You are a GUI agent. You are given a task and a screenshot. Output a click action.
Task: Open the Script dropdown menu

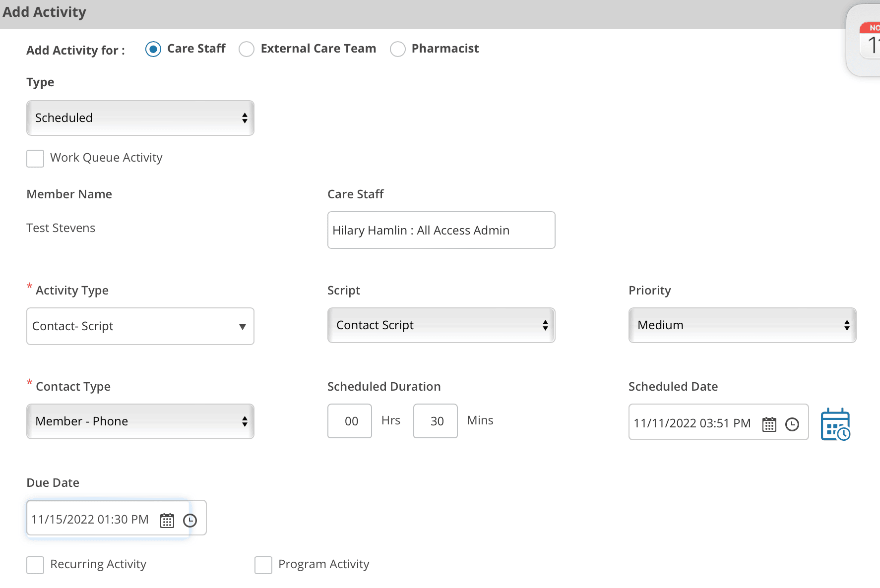point(441,325)
